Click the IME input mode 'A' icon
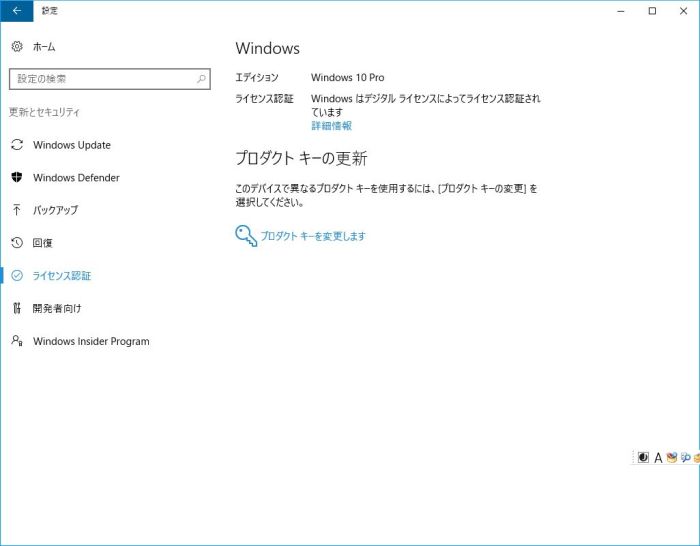Screen dimensions: 700x546 tap(658, 458)
